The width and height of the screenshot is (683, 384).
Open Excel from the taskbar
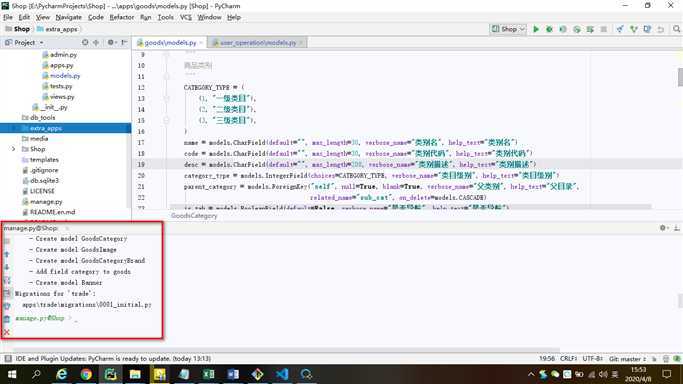coord(208,374)
